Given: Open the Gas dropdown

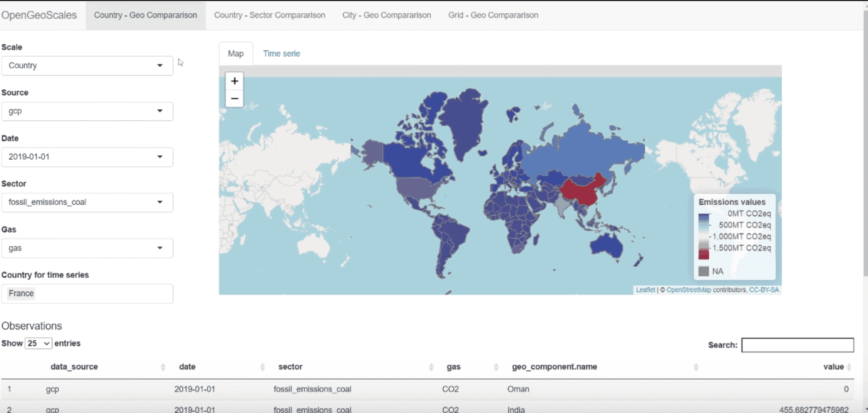Looking at the screenshot, I should click(87, 248).
